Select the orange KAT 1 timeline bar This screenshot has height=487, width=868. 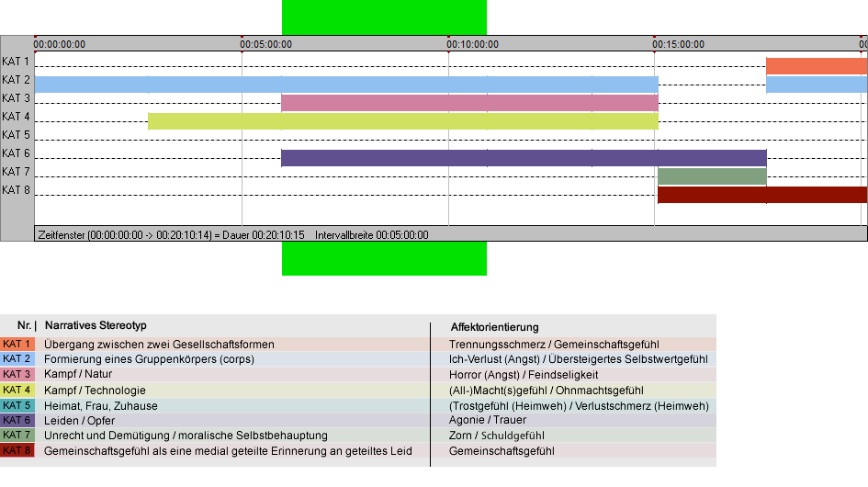click(817, 66)
